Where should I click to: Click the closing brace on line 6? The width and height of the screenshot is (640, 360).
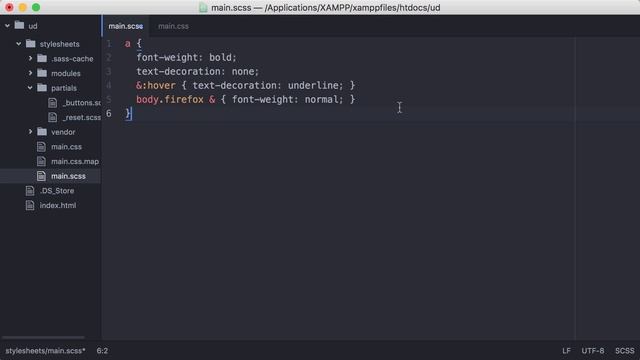[x=128, y=113]
